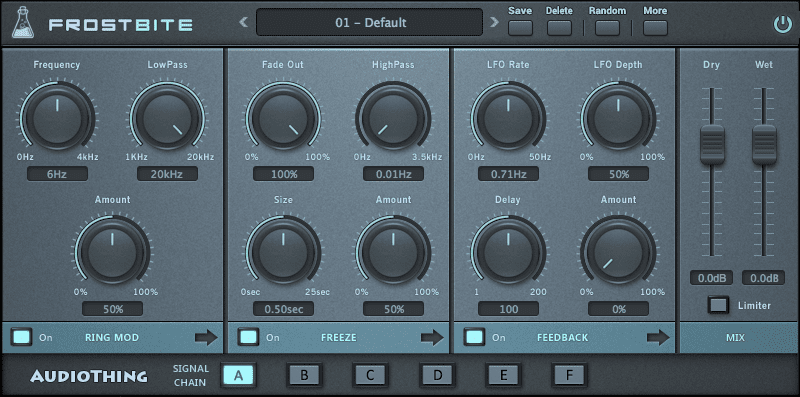The width and height of the screenshot is (800, 397).
Task: Open the More options menu
Action: coord(655,28)
